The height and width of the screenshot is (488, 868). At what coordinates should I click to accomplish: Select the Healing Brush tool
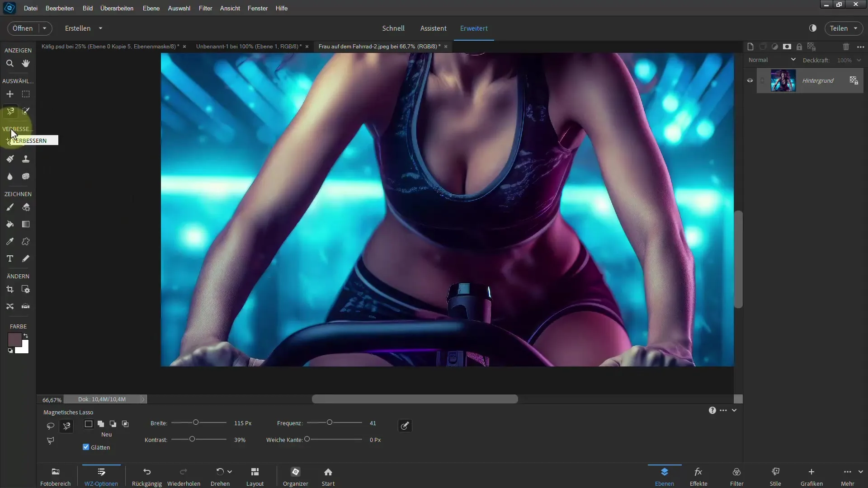pyautogui.click(x=9, y=159)
